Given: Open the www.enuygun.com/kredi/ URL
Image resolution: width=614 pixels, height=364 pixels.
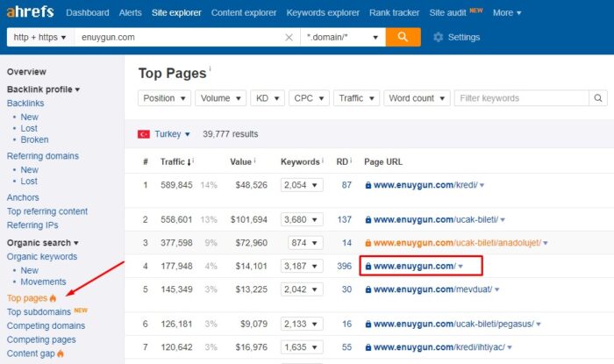Looking at the screenshot, I should [x=425, y=185].
